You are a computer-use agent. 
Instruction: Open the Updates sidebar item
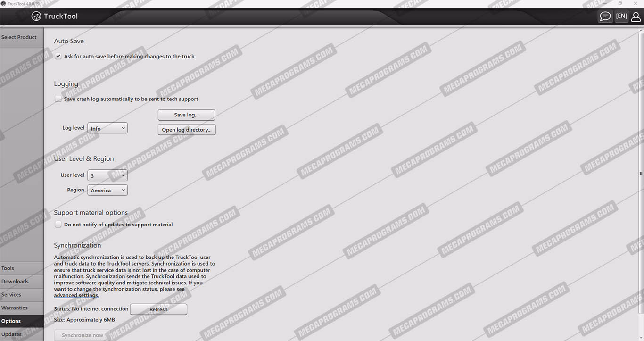pyautogui.click(x=22, y=334)
